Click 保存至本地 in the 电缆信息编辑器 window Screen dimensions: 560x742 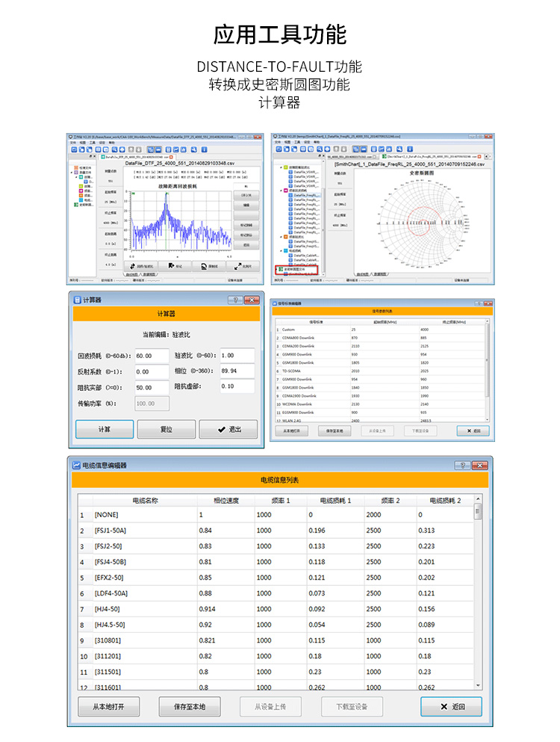(x=190, y=707)
